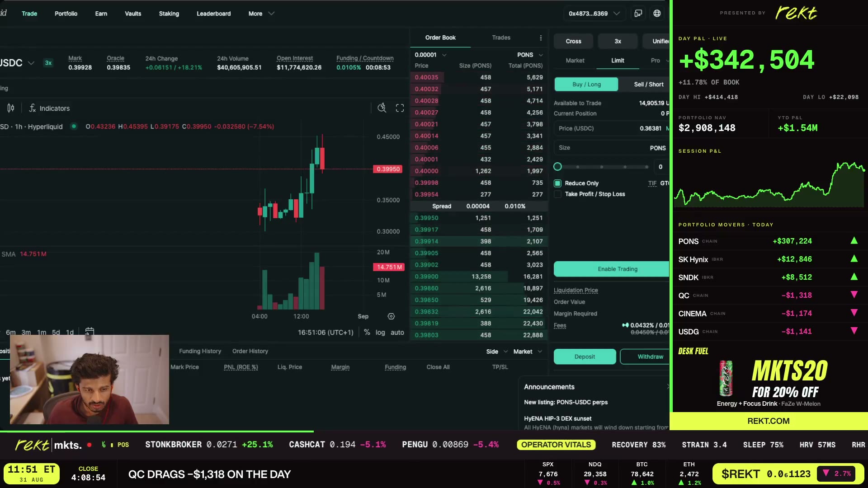
Task: Click the Cross margin mode button
Action: (573, 41)
